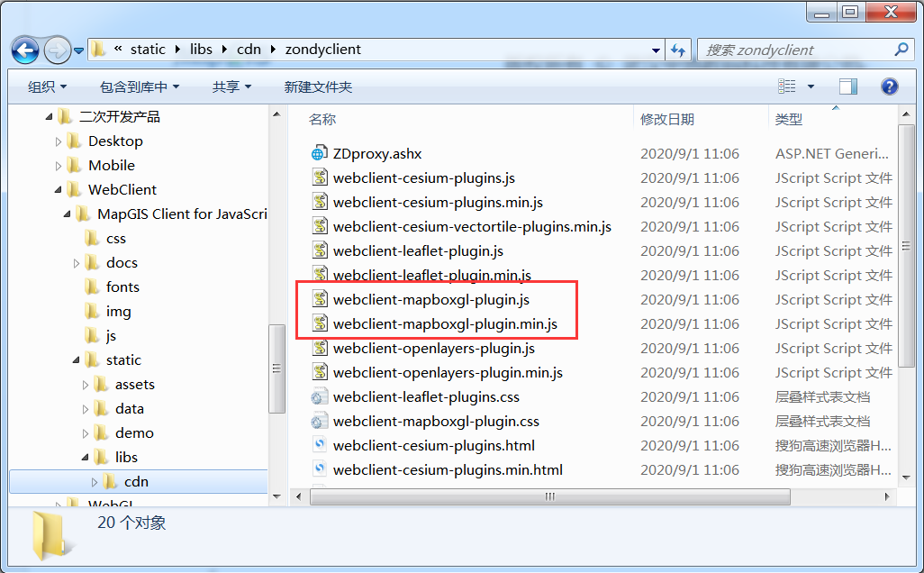The image size is (924, 573).
Task: Select the webclient-cesium-plugins.min.js script icon
Action: [320, 202]
